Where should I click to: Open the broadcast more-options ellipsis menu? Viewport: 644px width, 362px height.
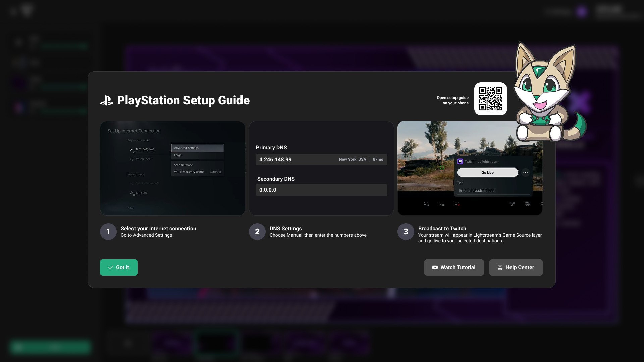coord(526,172)
